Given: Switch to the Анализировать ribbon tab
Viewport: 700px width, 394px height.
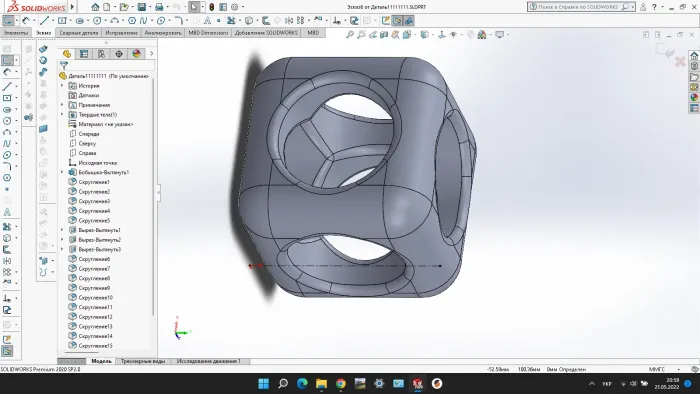Looking at the screenshot, I should point(163,33).
